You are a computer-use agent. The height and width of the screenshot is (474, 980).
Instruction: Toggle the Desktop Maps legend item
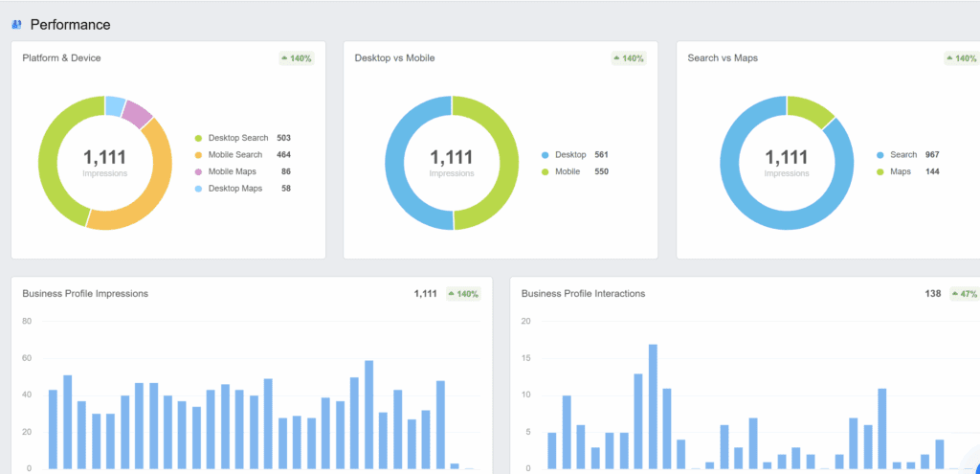[x=234, y=189]
